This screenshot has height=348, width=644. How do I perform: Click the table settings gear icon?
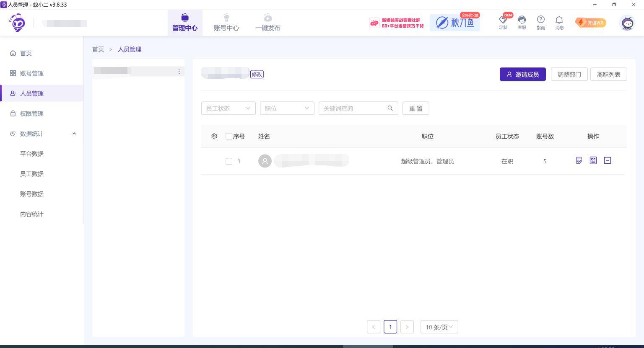(214, 137)
